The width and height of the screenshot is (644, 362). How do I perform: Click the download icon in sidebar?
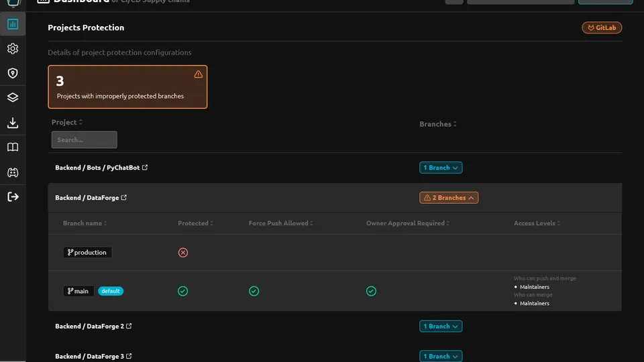13,123
